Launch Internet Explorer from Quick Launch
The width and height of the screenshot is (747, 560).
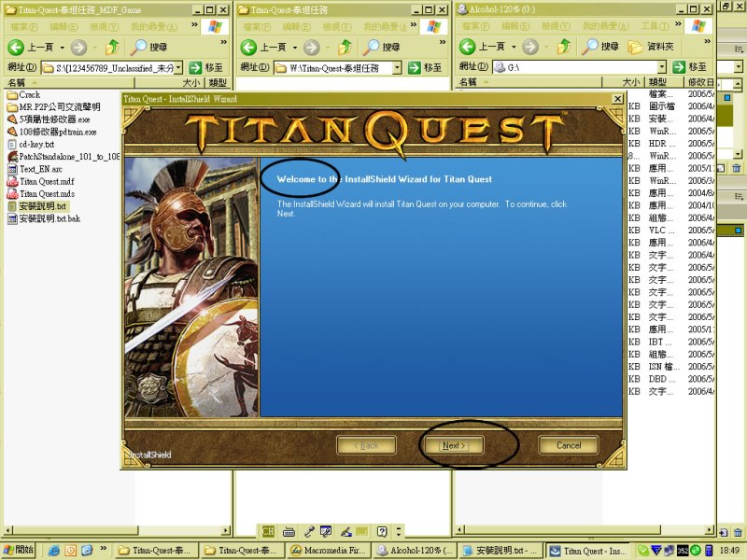point(54,551)
